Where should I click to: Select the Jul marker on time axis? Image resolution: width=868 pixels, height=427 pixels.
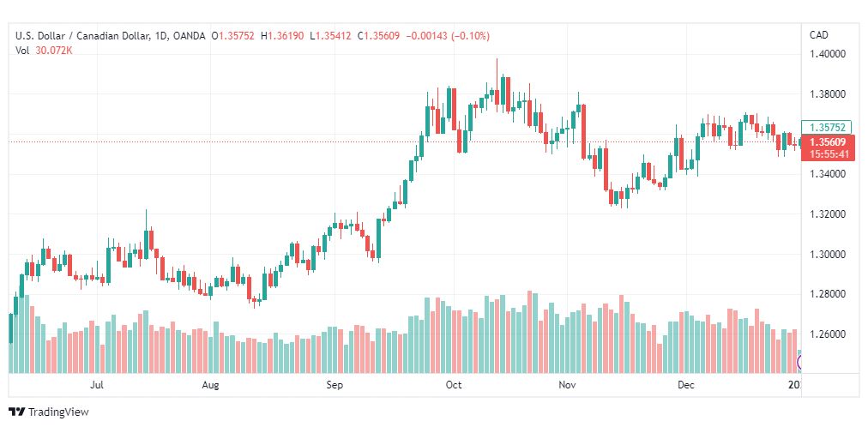[96, 384]
